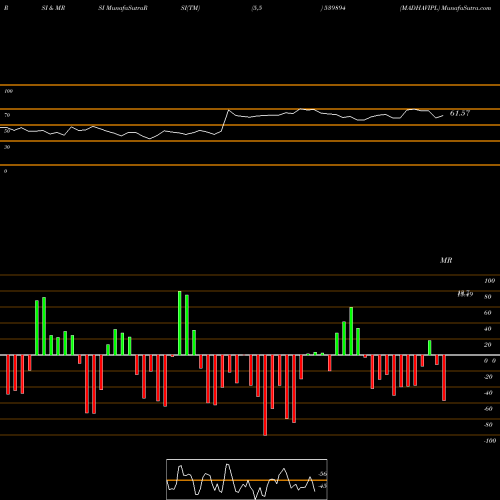This screenshot has height=500, width=500.
Task: Click the 539894 stock code text
Action: 335,8
